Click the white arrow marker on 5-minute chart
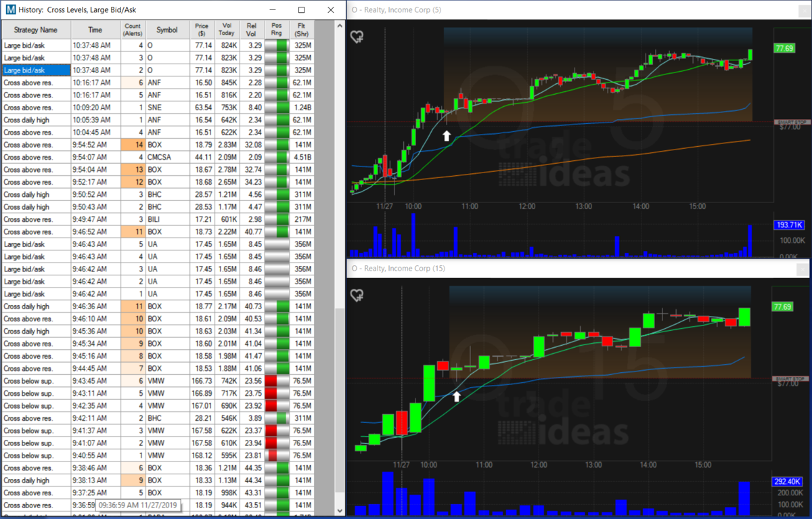812x519 pixels. point(446,136)
